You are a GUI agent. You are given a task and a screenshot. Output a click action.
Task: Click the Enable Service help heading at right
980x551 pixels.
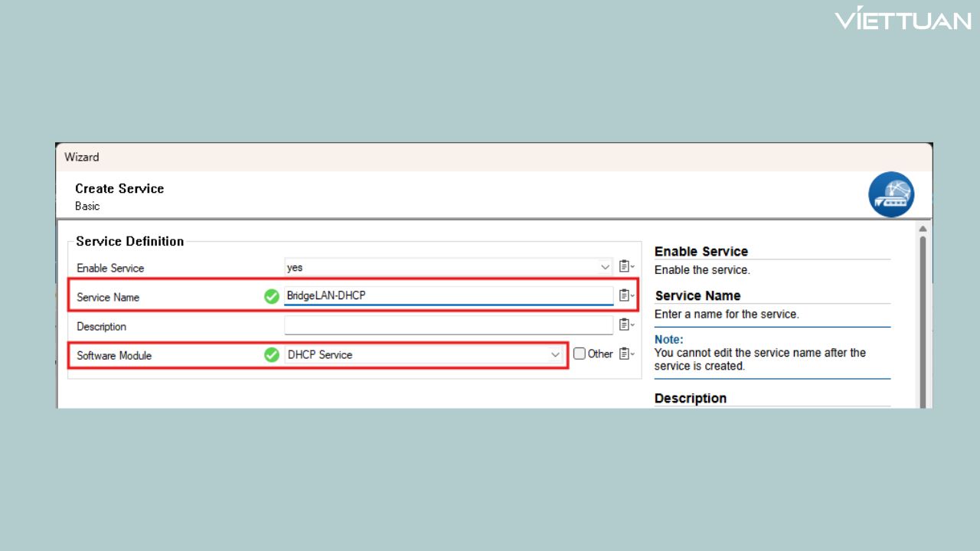tap(701, 251)
